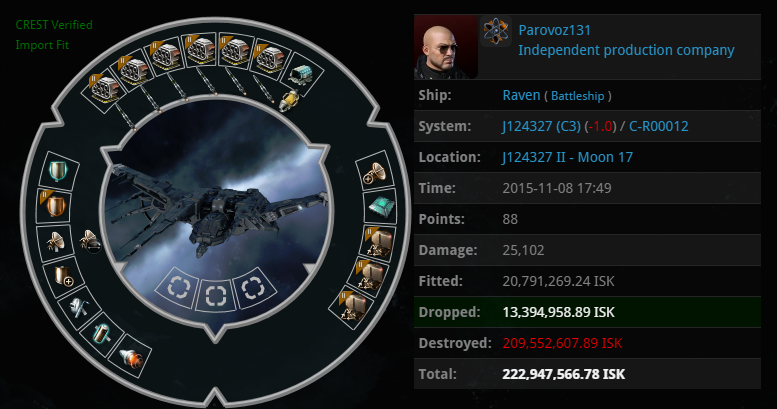Click the middle empty rig slot
777x409 pixels.
pyautogui.click(x=216, y=296)
